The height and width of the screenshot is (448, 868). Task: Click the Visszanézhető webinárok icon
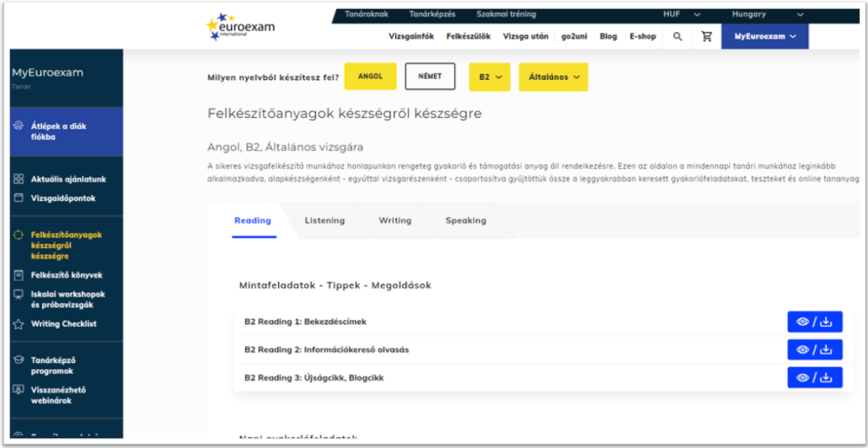(19, 390)
